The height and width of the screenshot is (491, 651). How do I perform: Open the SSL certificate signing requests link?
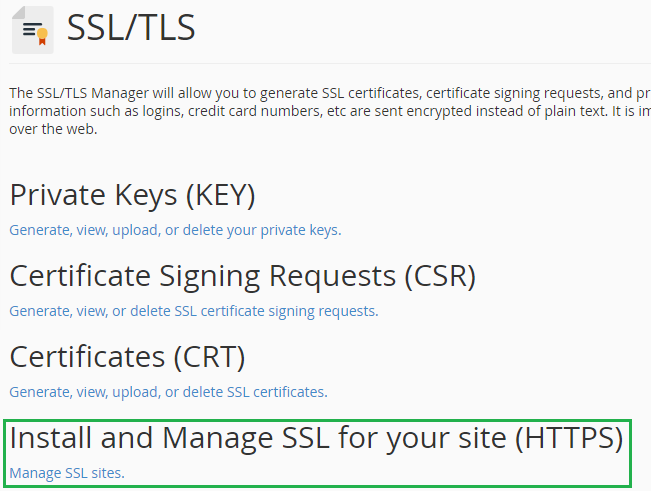click(194, 311)
